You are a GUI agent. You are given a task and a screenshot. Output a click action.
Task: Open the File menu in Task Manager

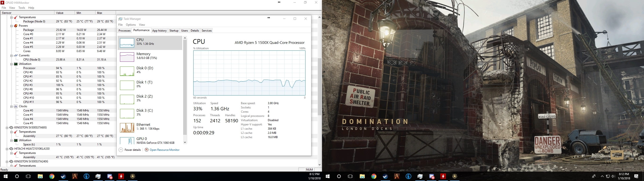[x=120, y=25]
